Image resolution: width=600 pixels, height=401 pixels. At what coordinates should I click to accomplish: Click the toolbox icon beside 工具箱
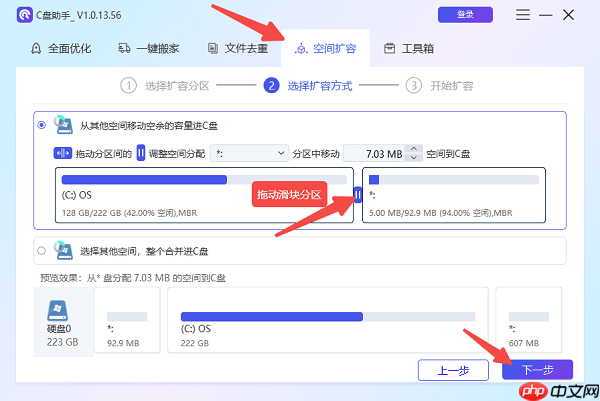[390, 49]
